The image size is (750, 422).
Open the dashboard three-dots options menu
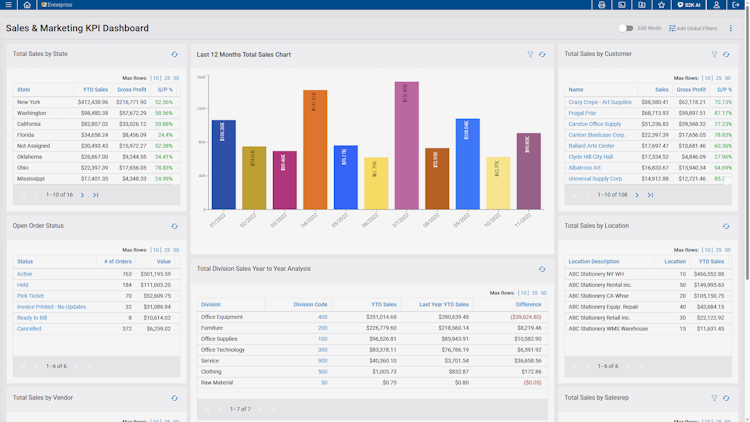pyautogui.click(x=730, y=28)
